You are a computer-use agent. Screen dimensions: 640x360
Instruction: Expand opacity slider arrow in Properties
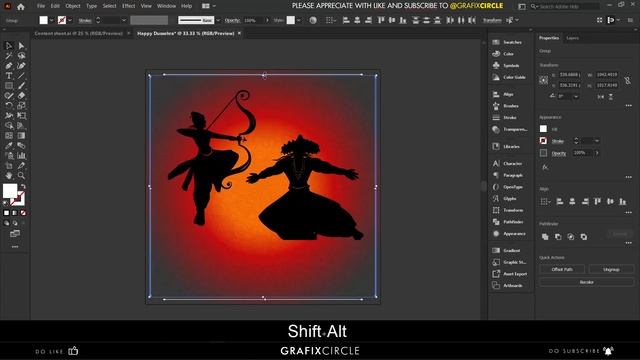tap(597, 153)
